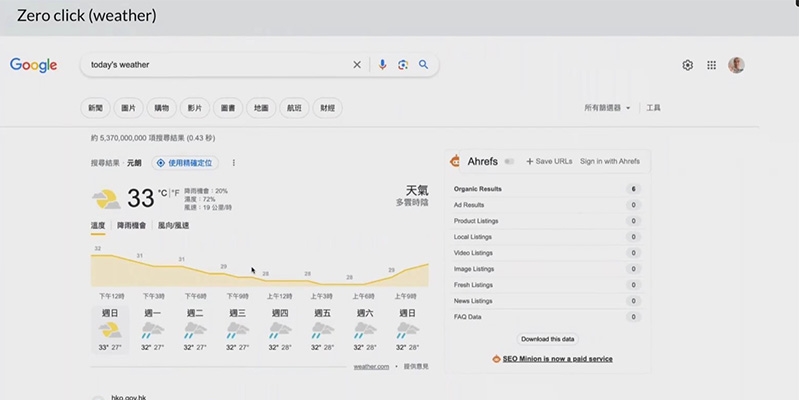This screenshot has width=800, height=400.
Task: Click the Fresh Listings row
Action: [547, 285]
